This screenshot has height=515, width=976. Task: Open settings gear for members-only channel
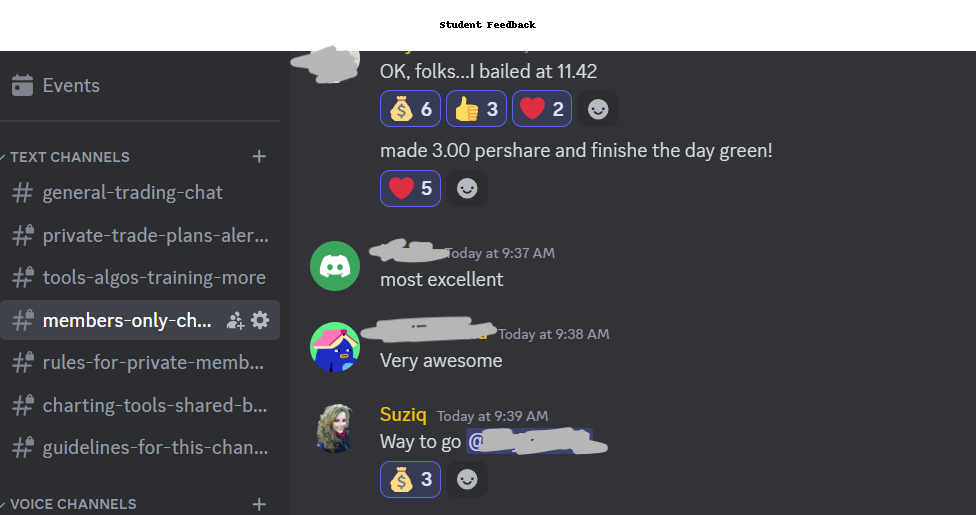[x=260, y=320]
